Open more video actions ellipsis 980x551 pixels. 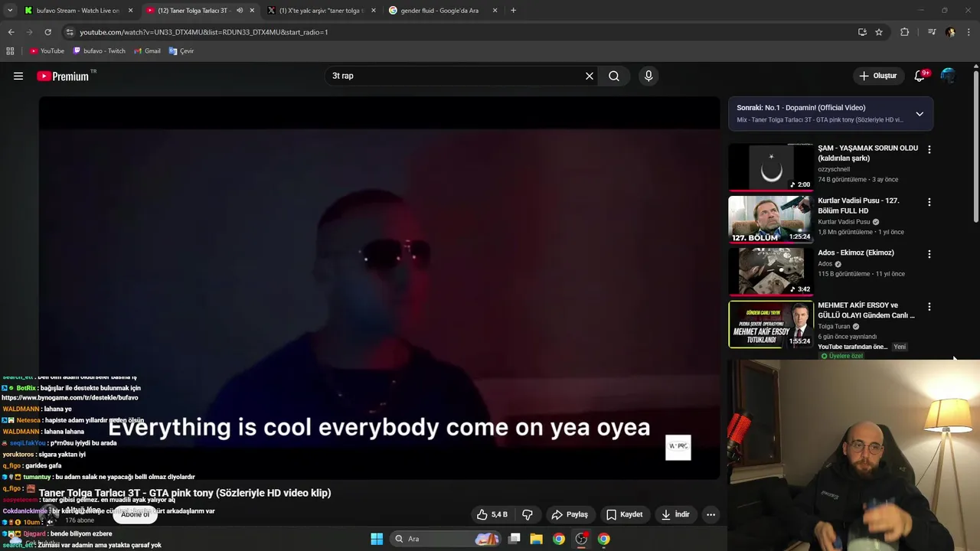[710, 514]
